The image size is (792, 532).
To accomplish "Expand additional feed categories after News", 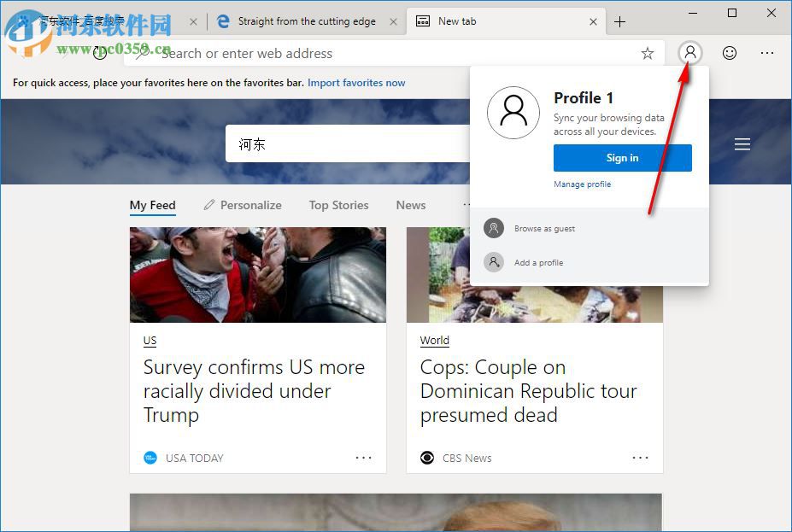I will click(x=466, y=205).
